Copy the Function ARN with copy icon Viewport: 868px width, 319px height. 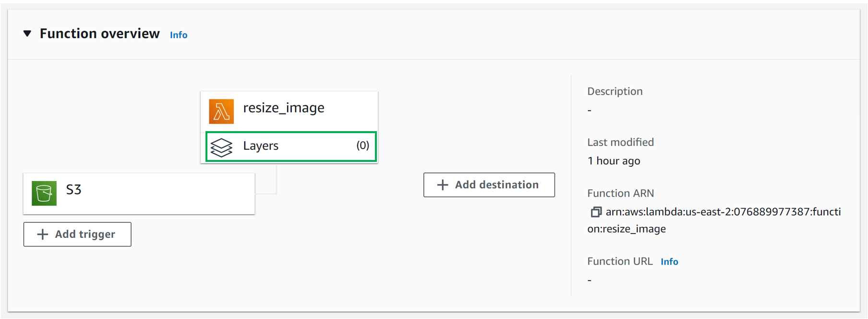click(x=596, y=212)
